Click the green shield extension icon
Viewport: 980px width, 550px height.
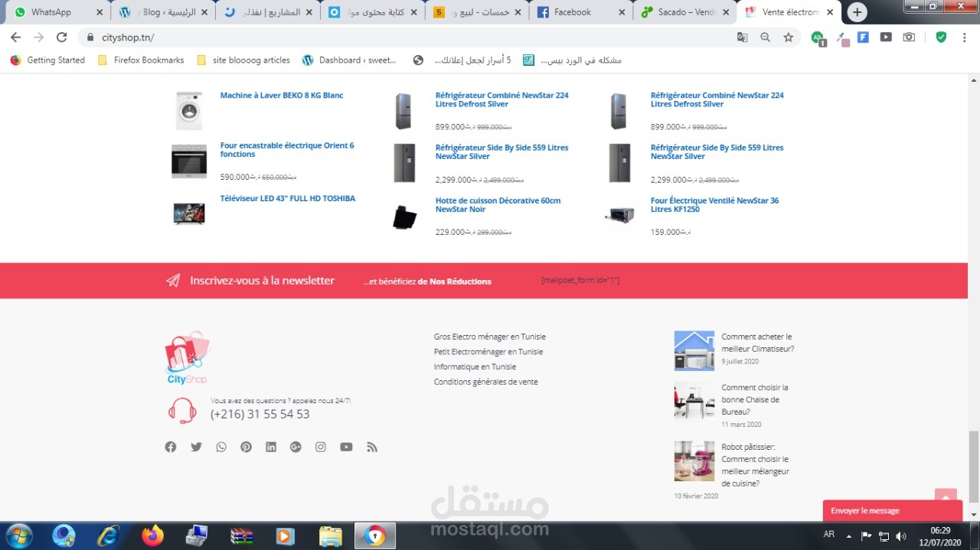click(x=941, y=37)
